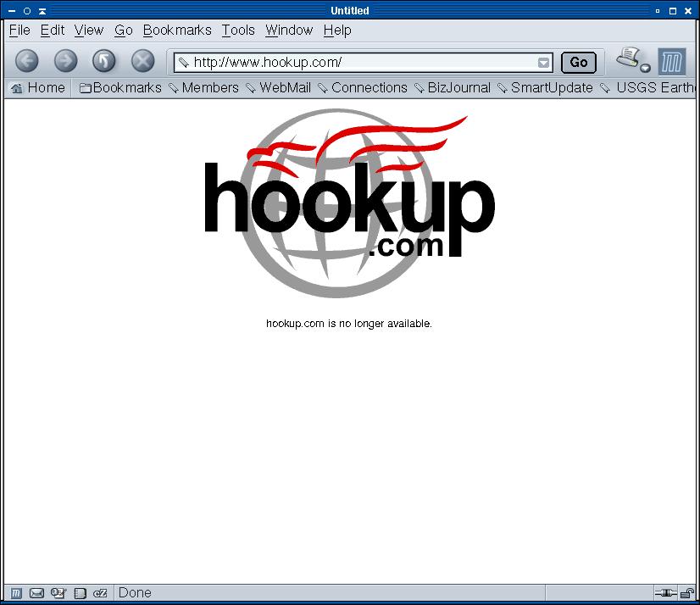Maximize the Untitled browser window

point(673,11)
